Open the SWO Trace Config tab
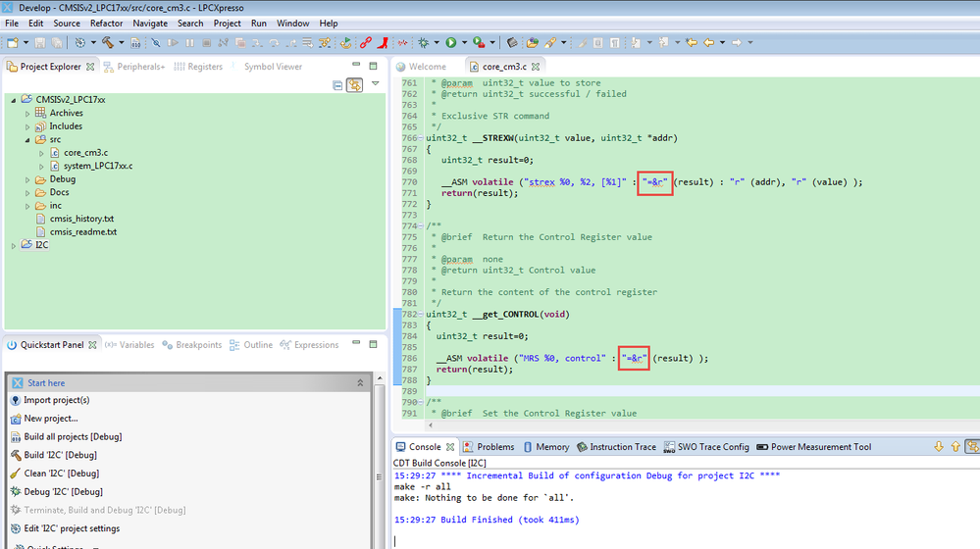Viewport: 980px width, 549px height. point(706,447)
